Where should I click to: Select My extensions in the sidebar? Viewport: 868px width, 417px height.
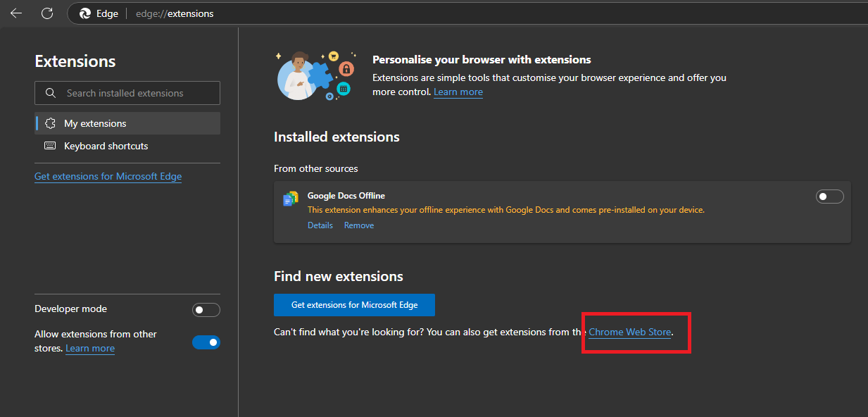(127, 123)
